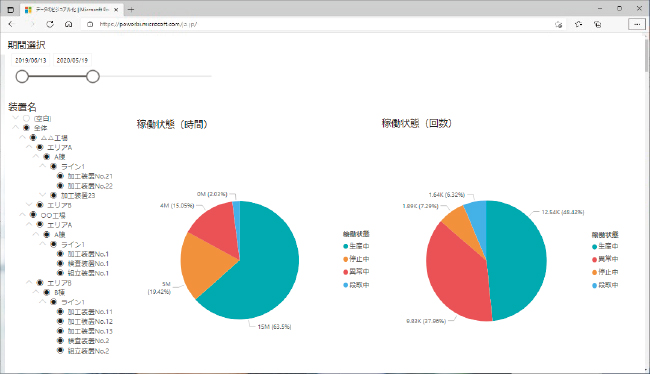Viewport: 650px width, 374px height.
Task: Open the favorites star icon
Action: (x=578, y=24)
